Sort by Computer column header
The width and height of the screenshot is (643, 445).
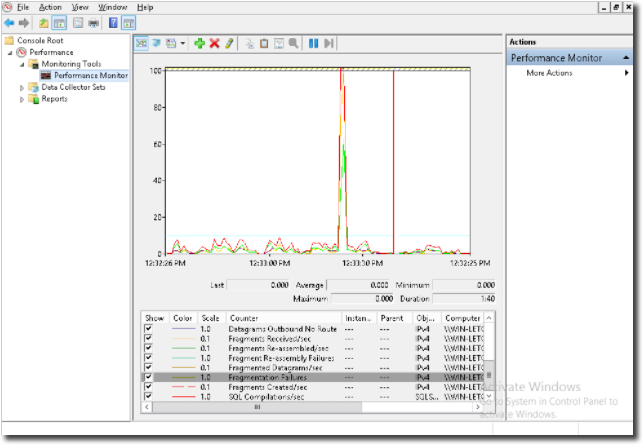(463, 318)
